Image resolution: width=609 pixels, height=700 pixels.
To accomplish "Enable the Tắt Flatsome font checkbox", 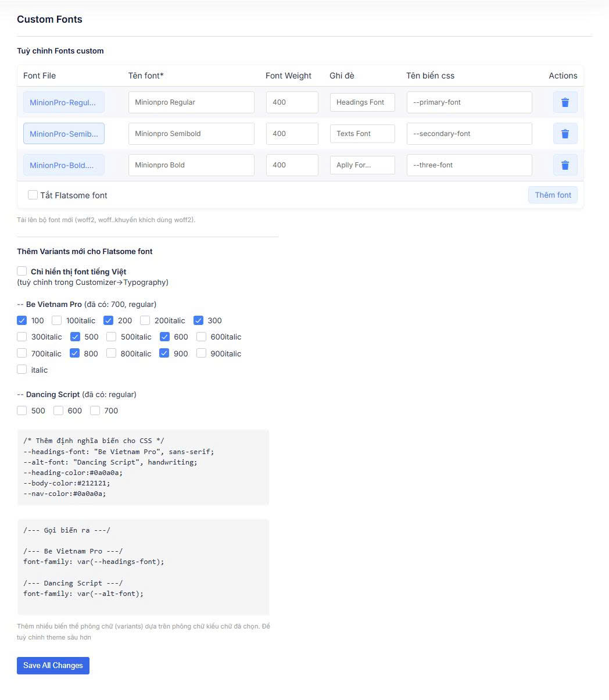I will (x=33, y=195).
